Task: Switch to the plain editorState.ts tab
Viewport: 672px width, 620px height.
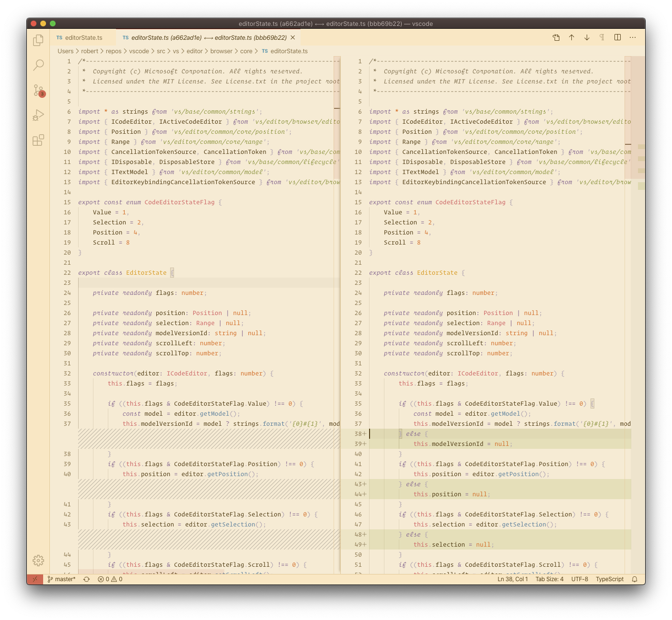Action: pos(83,37)
